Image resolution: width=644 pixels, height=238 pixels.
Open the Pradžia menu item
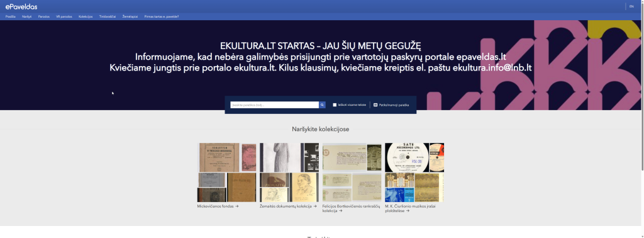coord(11,17)
